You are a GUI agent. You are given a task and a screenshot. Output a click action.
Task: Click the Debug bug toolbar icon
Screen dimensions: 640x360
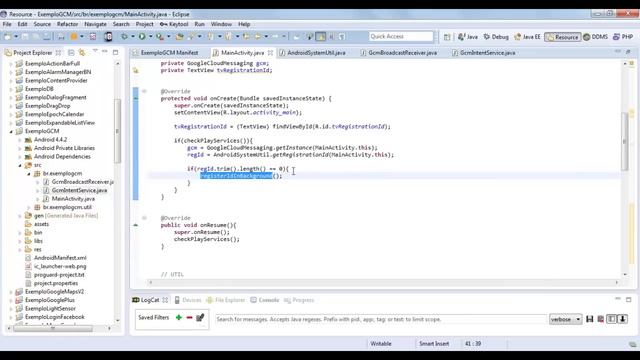coord(124,37)
